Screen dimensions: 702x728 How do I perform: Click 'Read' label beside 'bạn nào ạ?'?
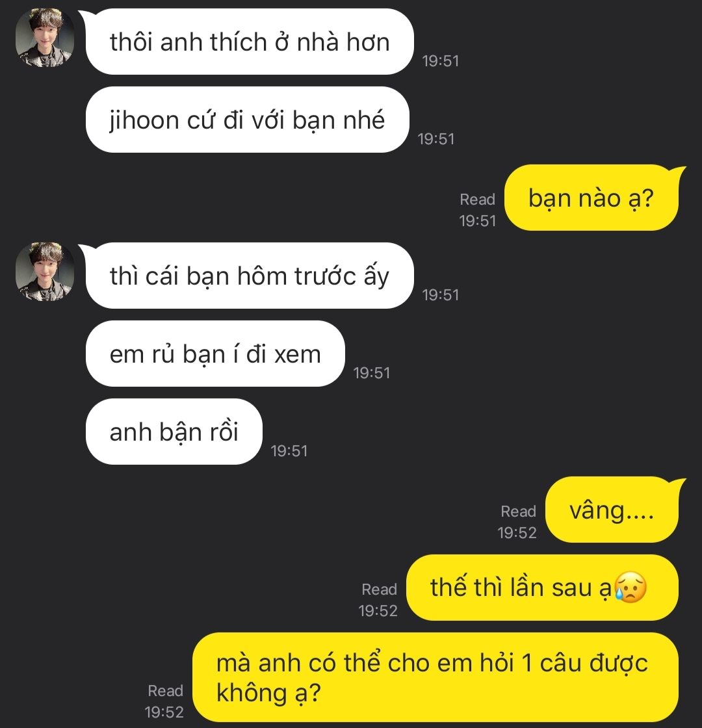477,199
